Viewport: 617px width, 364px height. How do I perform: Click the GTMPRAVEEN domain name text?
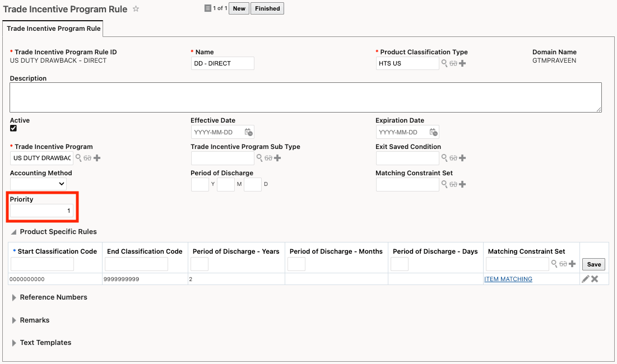tap(554, 60)
